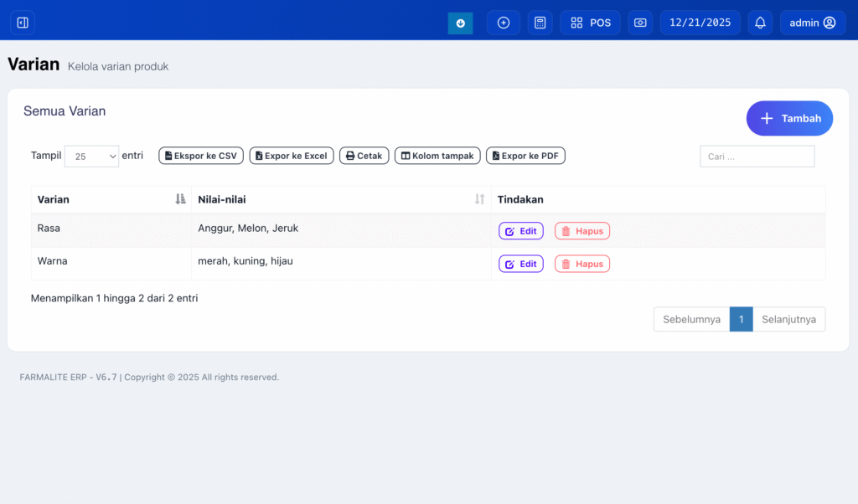The image size is (858, 504).
Task: Open the notifications bell
Action: click(760, 23)
